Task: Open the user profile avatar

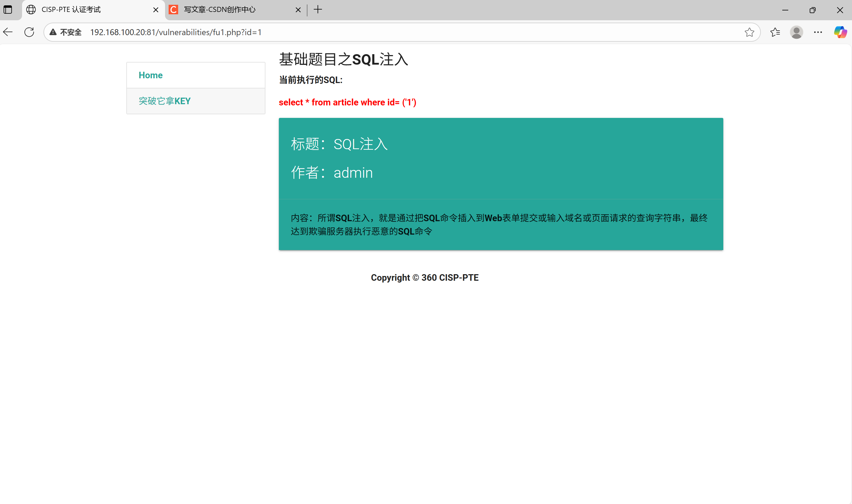Action: pyautogui.click(x=796, y=32)
